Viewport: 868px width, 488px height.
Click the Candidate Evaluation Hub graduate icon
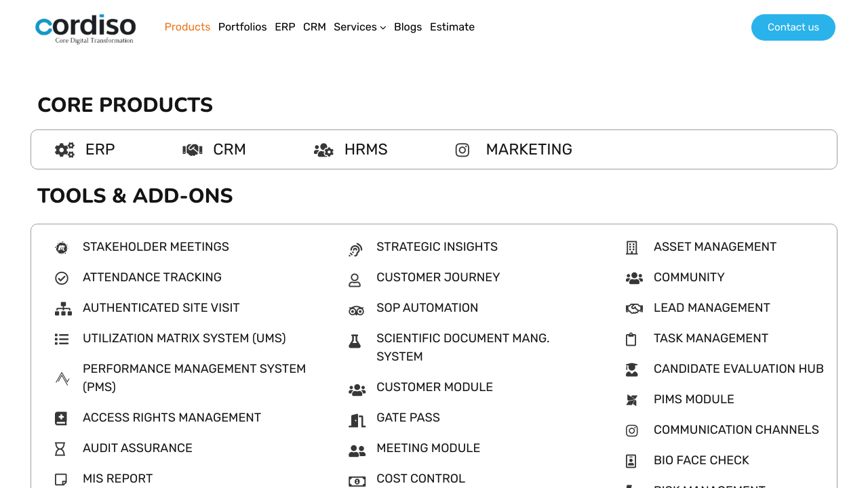click(632, 369)
